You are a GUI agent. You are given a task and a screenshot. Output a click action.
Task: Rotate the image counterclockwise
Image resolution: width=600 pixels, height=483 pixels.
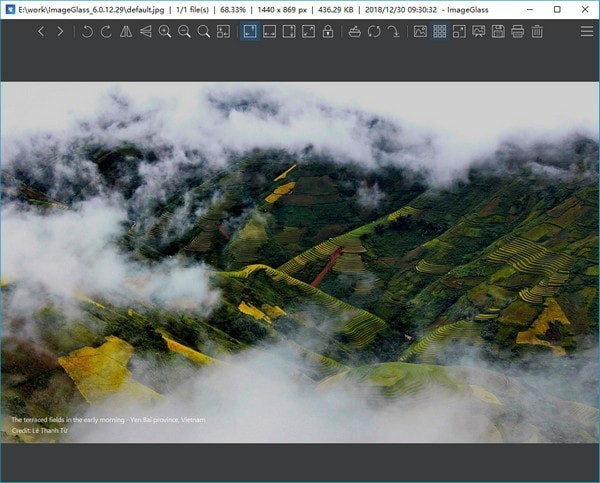pyautogui.click(x=87, y=32)
